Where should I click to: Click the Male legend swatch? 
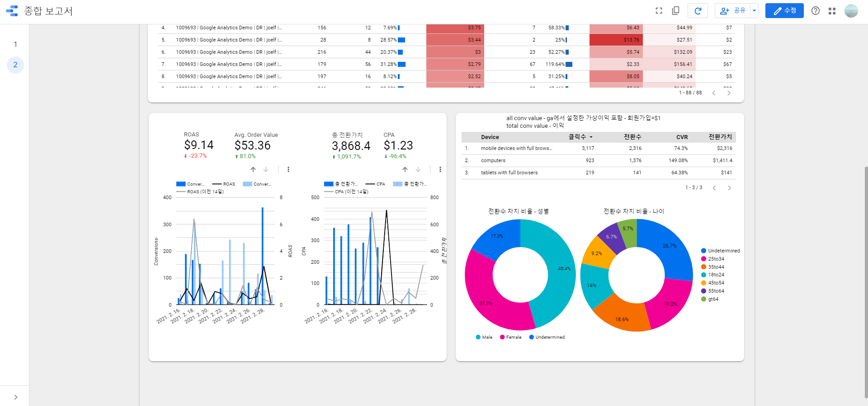tap(478, 337)
